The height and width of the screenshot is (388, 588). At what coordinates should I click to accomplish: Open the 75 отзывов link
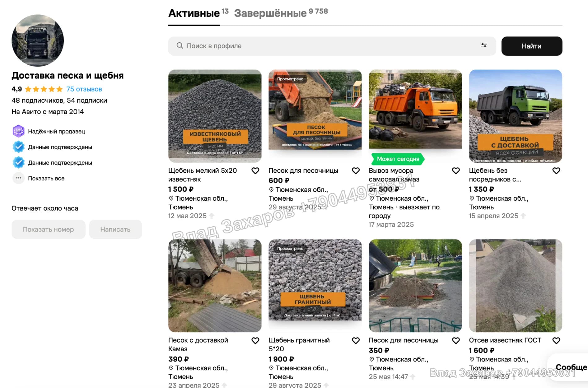(x=84, y=89)
